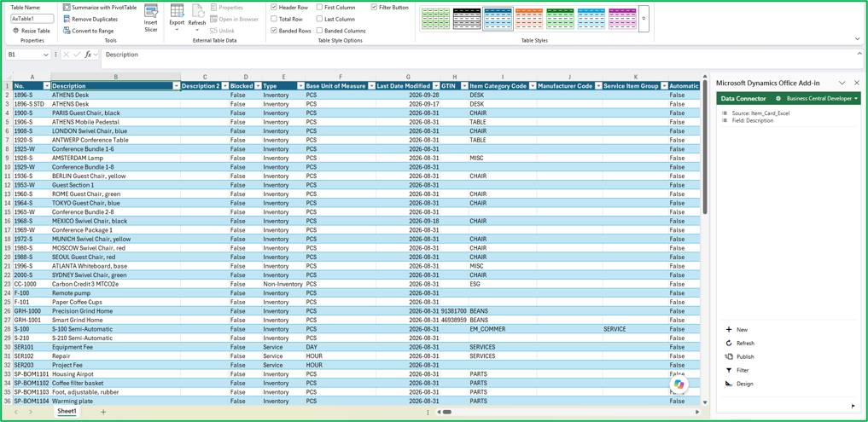The image size is (868, 422).
Task: Apply the black table style
Action: 466,18
